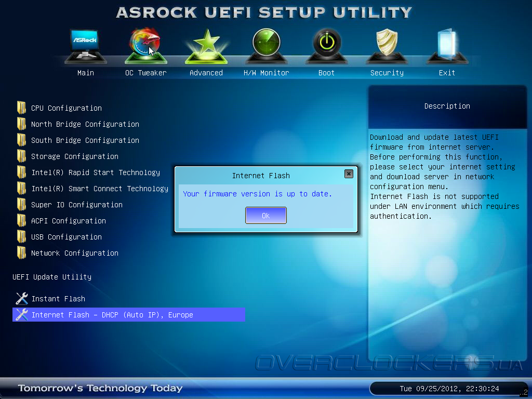Switch to the Exit tab label
The width and height of the screenshot is (532, 399).
(x=447, y=73)
